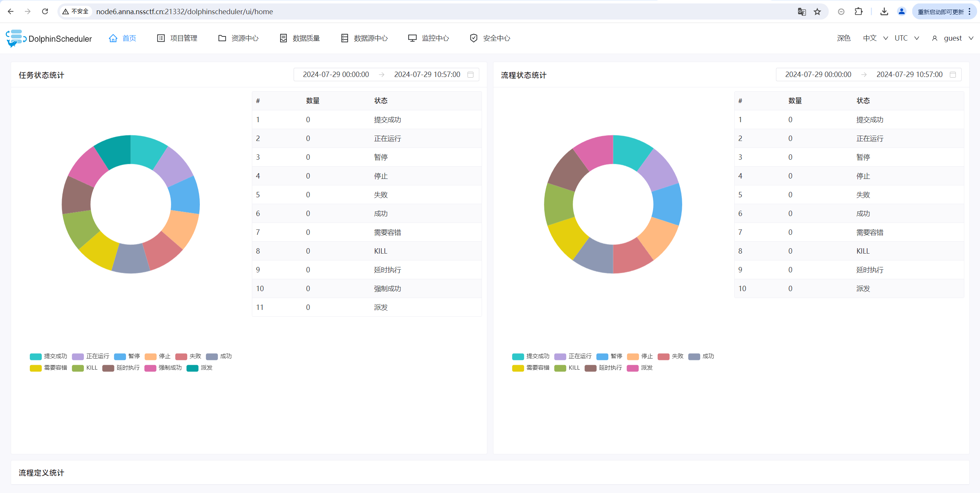Open 项目管理 menu
Screen dimensions: 980x493
[177, 38]
